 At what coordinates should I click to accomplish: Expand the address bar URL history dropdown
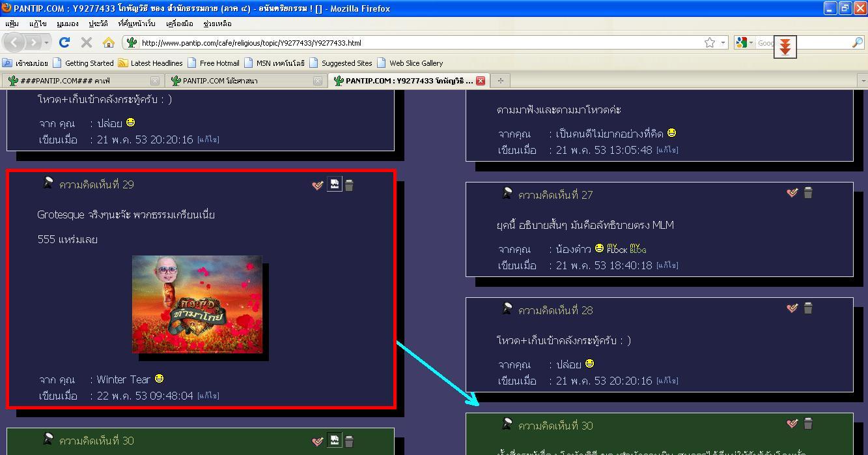click(x=723, y=42)
